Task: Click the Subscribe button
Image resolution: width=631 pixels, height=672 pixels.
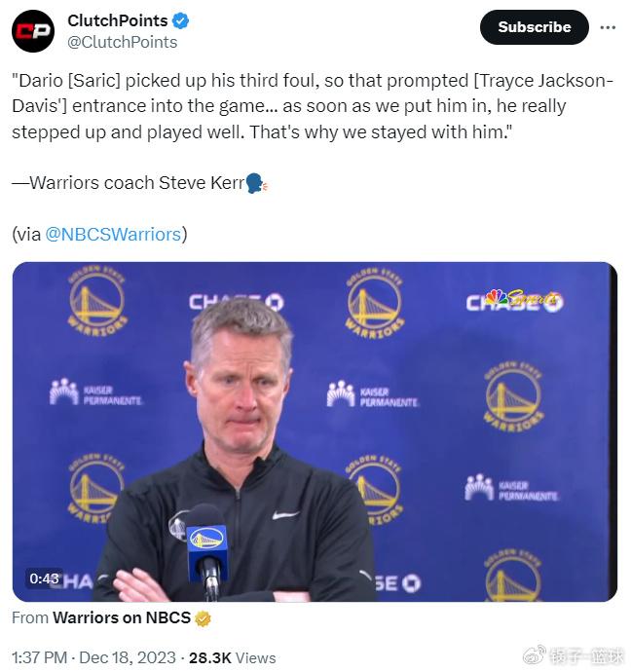Action: click(535, 27)
